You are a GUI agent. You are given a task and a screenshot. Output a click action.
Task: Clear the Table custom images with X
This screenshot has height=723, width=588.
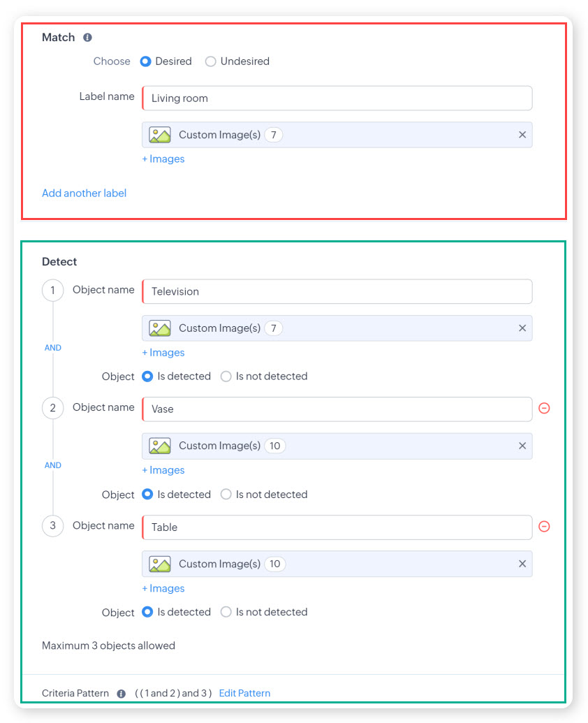(x=522, y=564)
